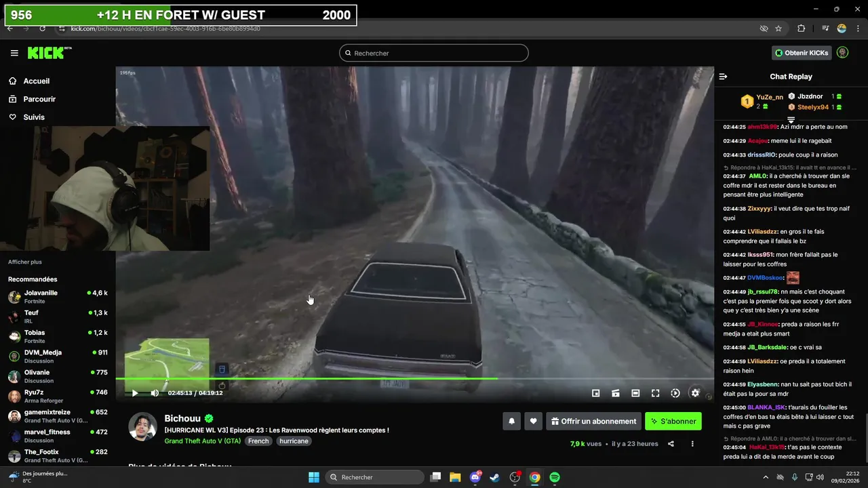Open Discord from taskbar
The width and height of the screenshot is (868, 488).
475,477
